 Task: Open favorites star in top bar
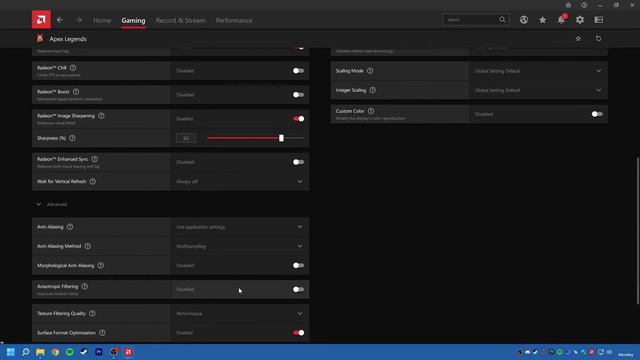click(542, 20)
